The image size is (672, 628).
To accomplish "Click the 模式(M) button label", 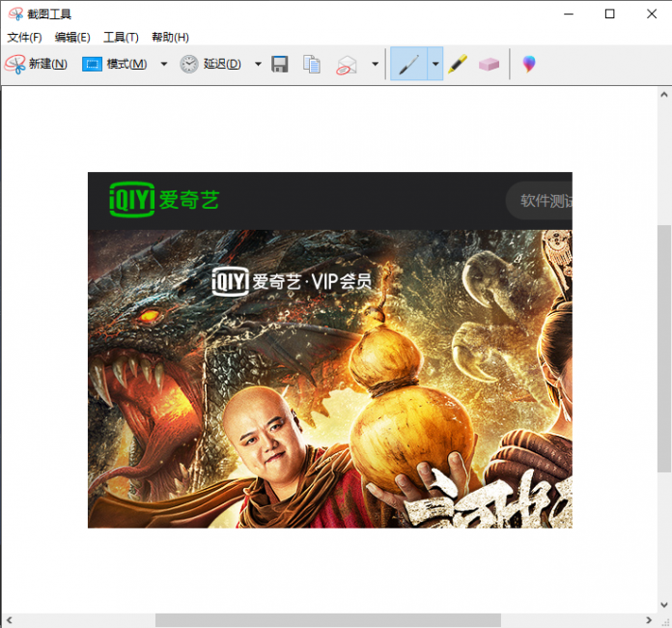I will 126,64.
